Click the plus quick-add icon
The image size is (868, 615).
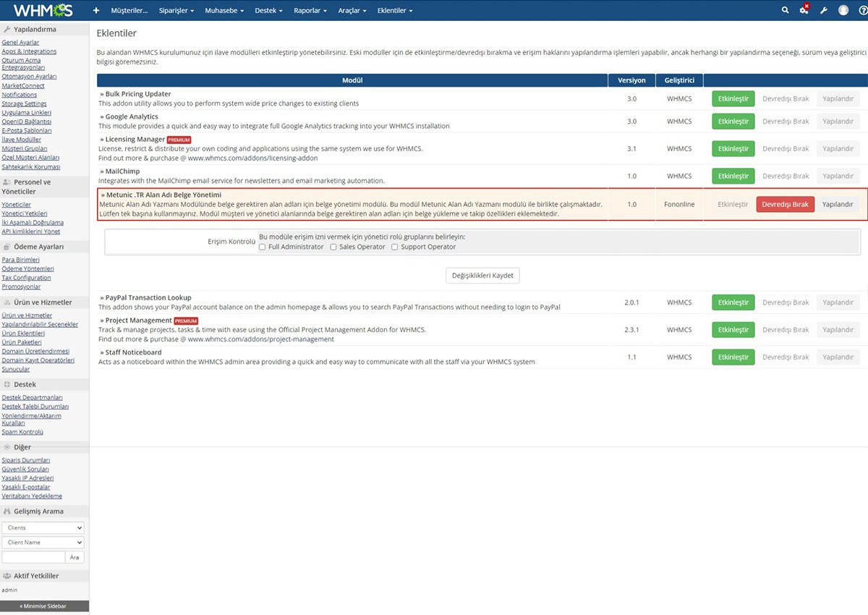(96, 11)
